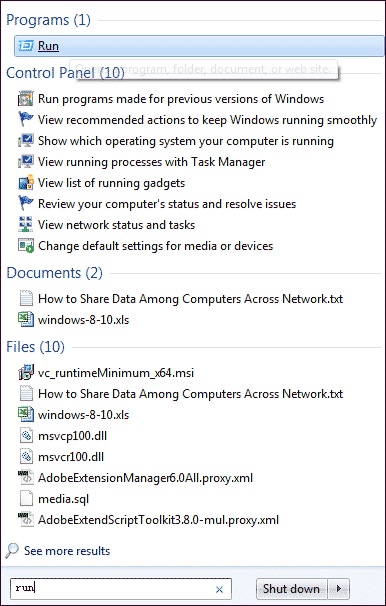
Task: Click the magnifier icon beside See more results
Action: pyautogui.click(x=12, y=551)
